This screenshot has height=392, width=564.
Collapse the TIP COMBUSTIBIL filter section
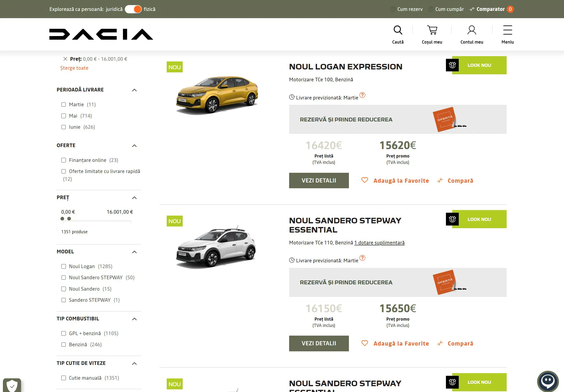(x=134, y=319)
